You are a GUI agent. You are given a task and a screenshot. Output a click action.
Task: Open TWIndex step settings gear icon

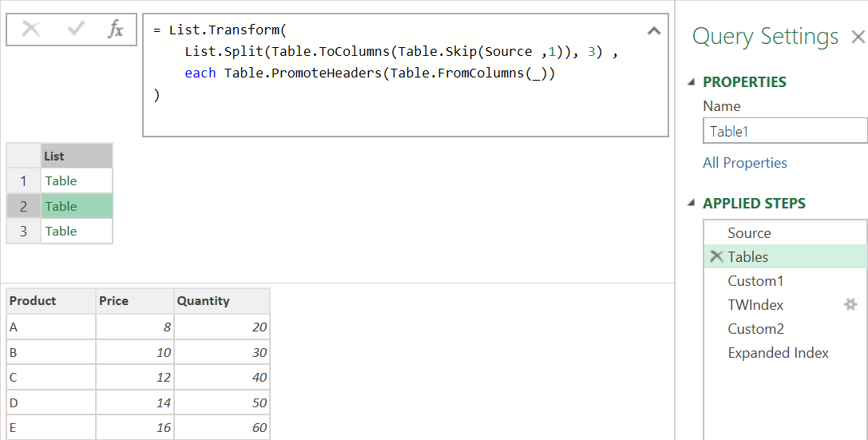pyautogui.click(x=850, y=304)
